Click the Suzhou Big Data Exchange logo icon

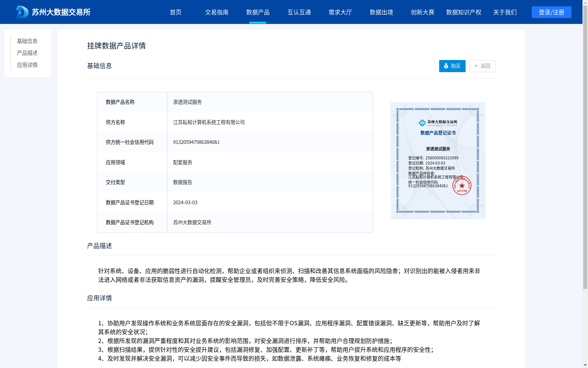pyautogui.click(x=22, y=12)
